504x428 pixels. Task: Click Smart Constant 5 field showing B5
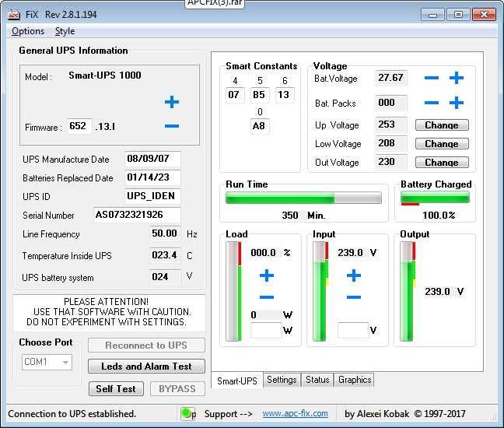click(x=260, y=95)
